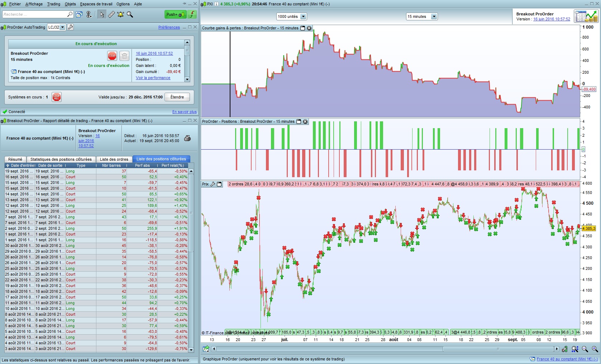Activate the arrow cursor mode
The width and height of the screenshot is (601, 364).
click(x=102, y=14)
